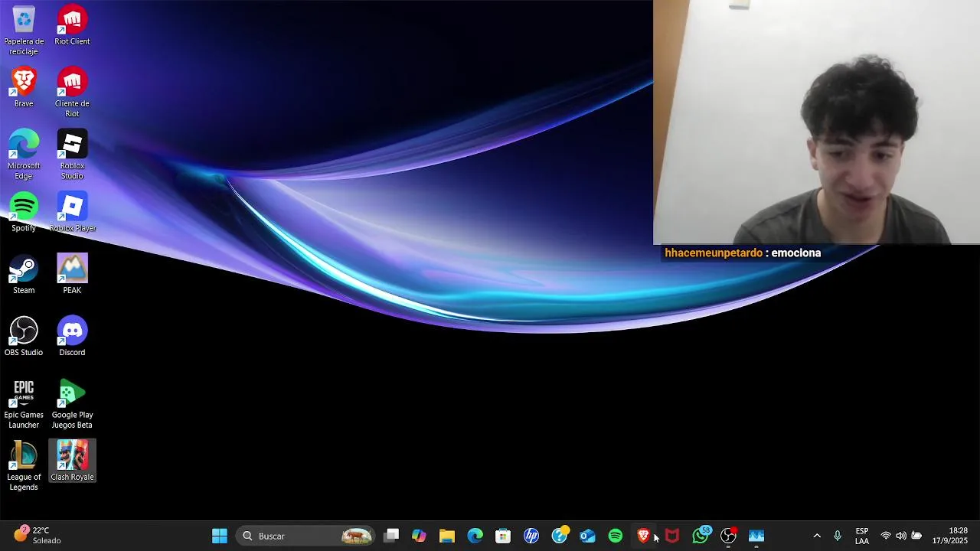The height and width of the screenshot is (551, 980).
Task: Select the Spotify desktop shortcut
Action: (24, 213)
